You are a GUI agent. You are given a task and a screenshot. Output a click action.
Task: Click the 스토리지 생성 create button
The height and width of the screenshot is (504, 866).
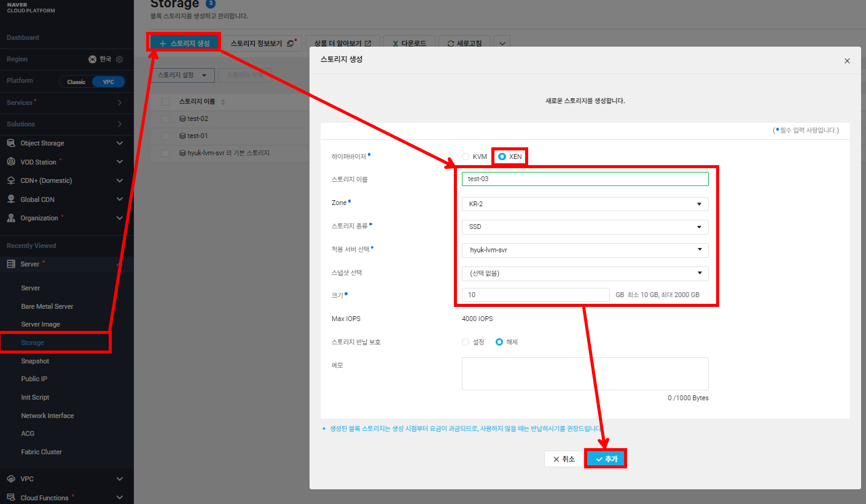[x=184, y=44]
